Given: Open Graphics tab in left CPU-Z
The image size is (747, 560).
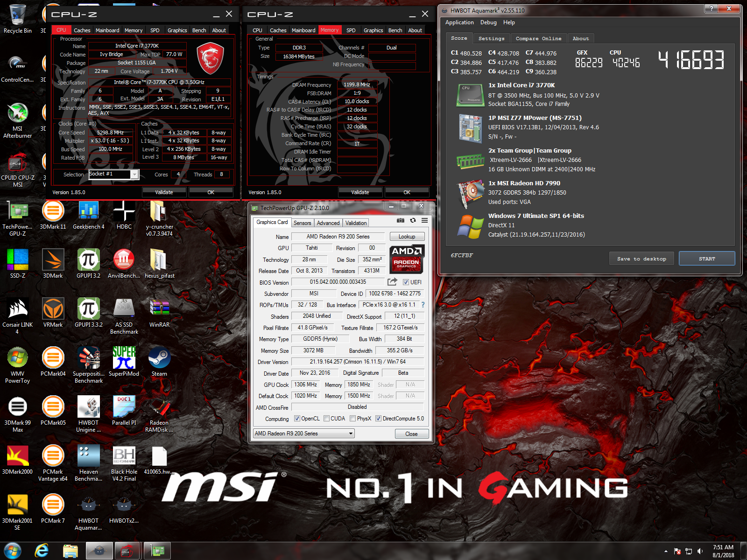Looking at the screenshot, I should 177,30.
